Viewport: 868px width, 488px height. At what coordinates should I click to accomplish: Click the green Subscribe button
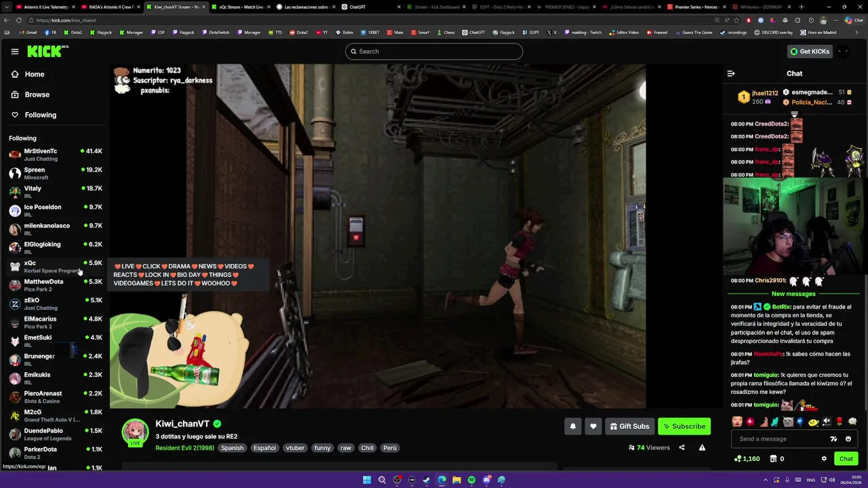[684, 426]
